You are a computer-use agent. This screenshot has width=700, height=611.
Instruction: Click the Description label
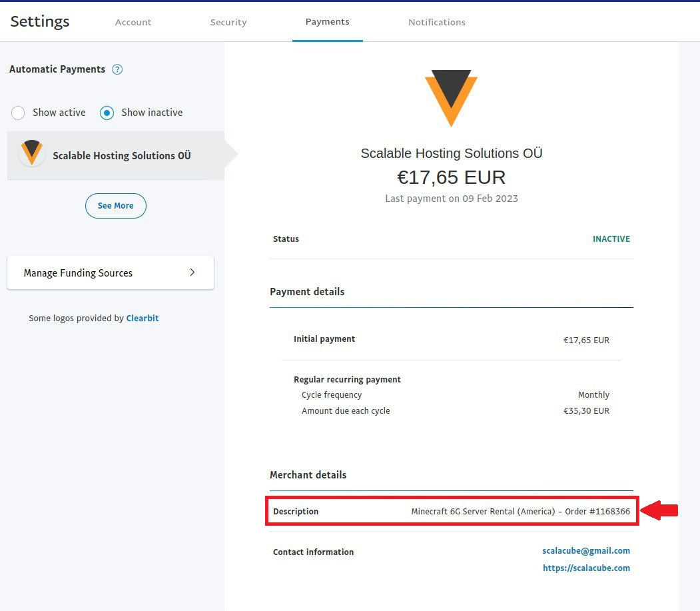tap(296, 512)
